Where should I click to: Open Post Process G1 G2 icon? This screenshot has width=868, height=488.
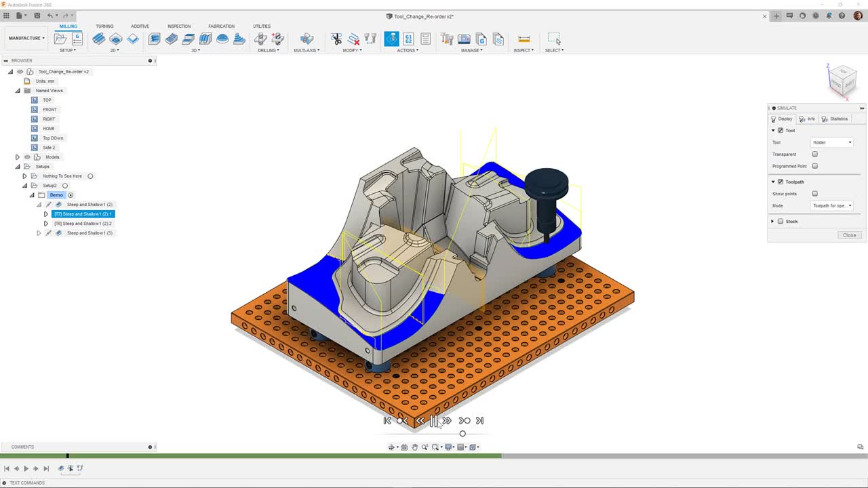409,39
